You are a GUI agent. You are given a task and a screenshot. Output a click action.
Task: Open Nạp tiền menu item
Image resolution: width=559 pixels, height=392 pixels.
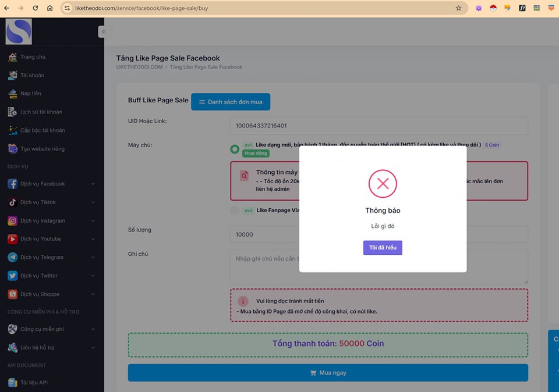point(31,93)
